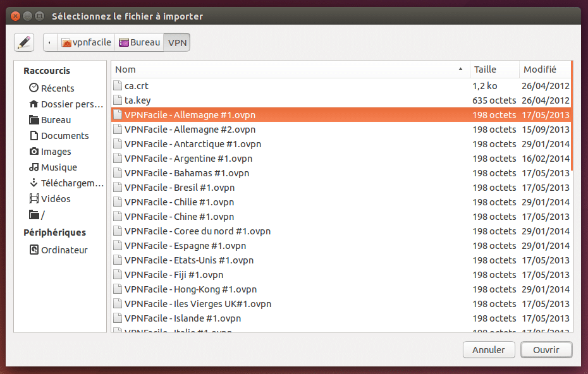Select VPNFacile - Fiji #1.ovpn

(341, 275)
